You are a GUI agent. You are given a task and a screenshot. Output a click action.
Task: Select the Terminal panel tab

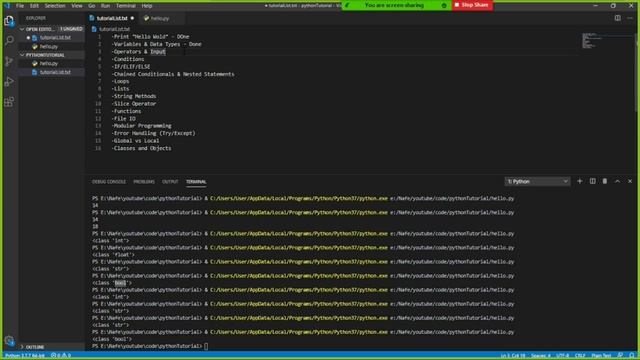(x=196, y=182)
